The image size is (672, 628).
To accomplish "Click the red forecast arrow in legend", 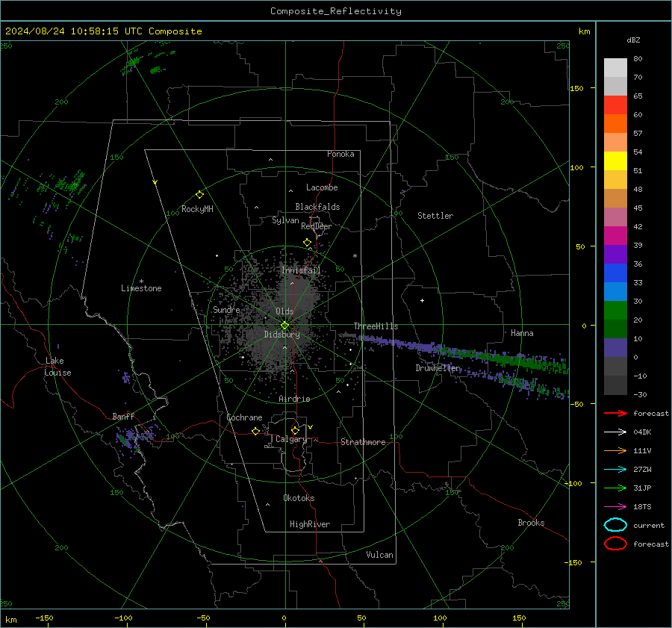I will click(x=615, y=413).
